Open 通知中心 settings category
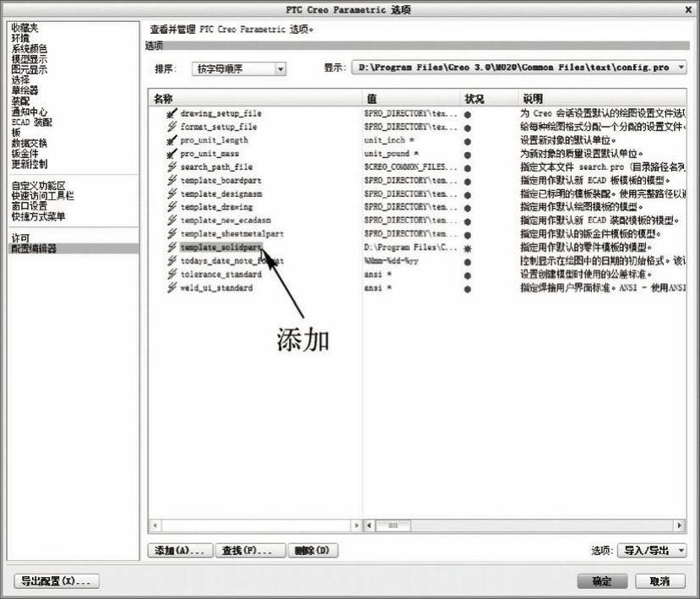The image size is (700, 599). tap(29, 112)
